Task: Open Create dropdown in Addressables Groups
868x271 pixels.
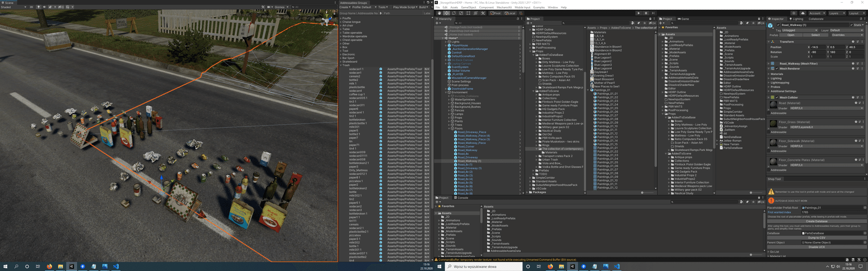Action: (x=345, y=7)
